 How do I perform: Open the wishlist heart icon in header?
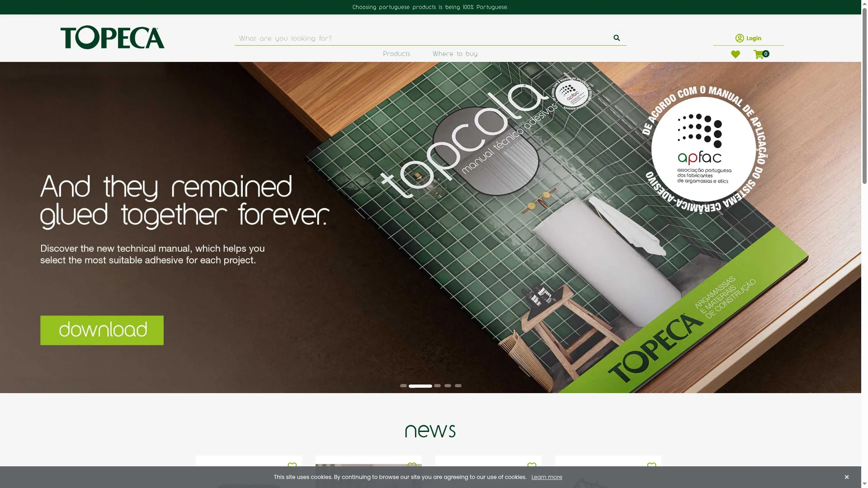tap(736, 54)
